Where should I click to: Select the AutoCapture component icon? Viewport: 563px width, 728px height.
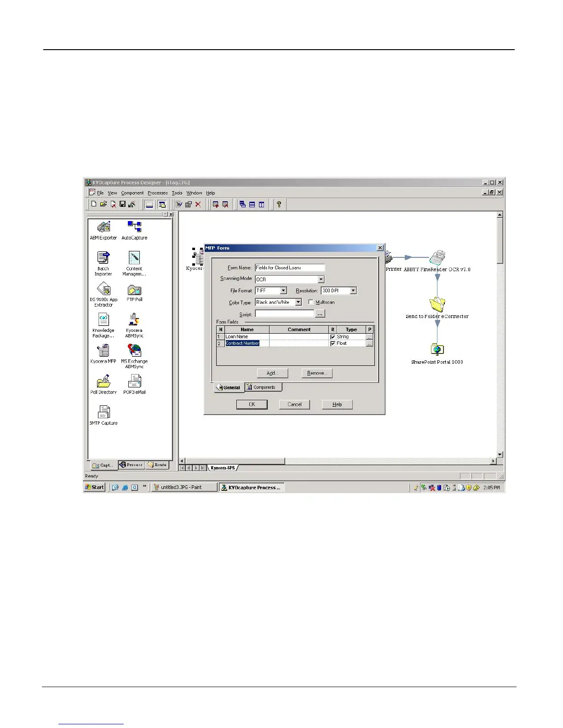134,227
